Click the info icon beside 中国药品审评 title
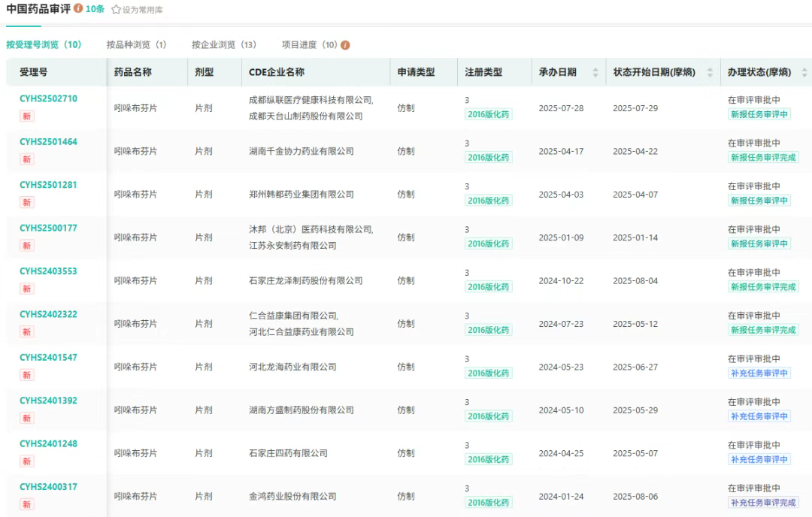 pyautogui.click(x=78, y=9)
